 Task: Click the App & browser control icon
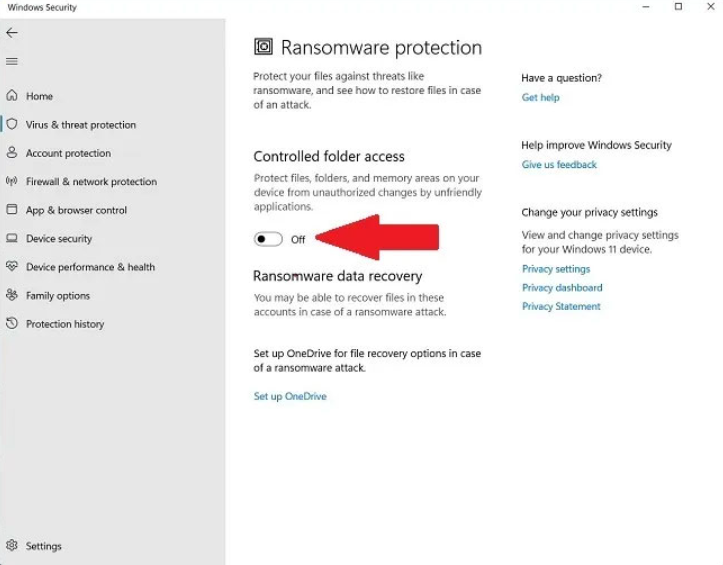(x=12, y=210)
